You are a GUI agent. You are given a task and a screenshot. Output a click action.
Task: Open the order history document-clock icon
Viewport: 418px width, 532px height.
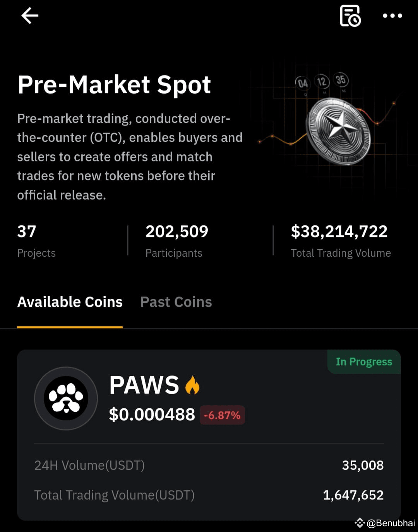(350, 16)
